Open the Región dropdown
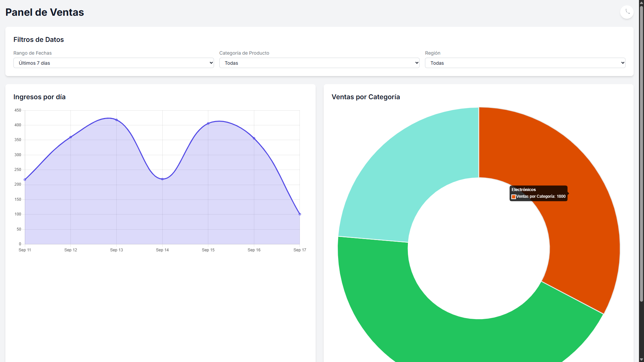 (525, 63)
